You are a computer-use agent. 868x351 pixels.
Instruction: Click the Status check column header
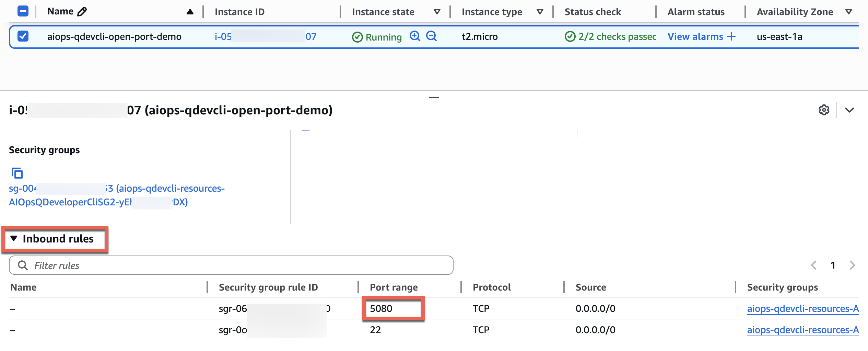(x=593, y=12)
